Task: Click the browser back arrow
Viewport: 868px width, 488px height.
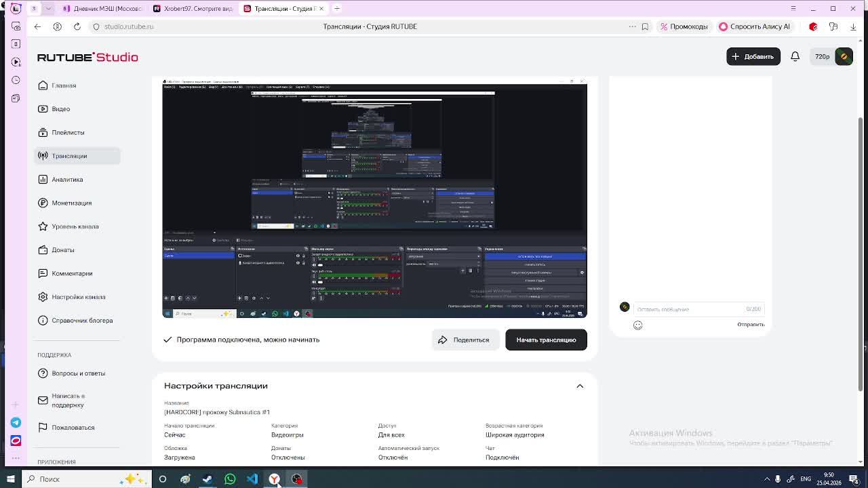Action: click(x=37, y=26)
